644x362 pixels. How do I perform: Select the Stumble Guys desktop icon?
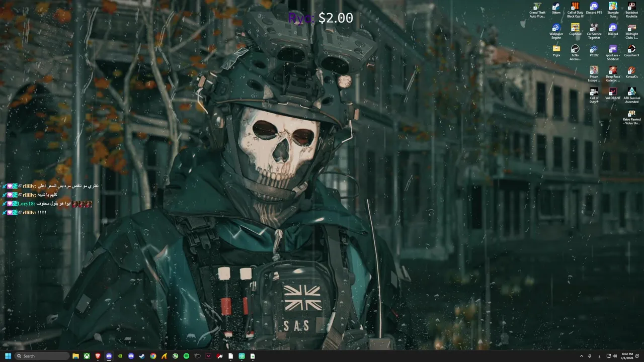click(613, 10)
